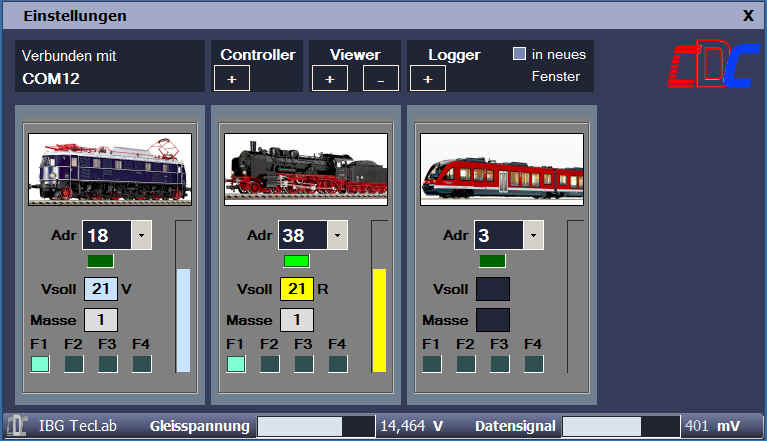767x441 pixels.
Task: Remove a Viewer with the minus button
Action: pos(381,79)
